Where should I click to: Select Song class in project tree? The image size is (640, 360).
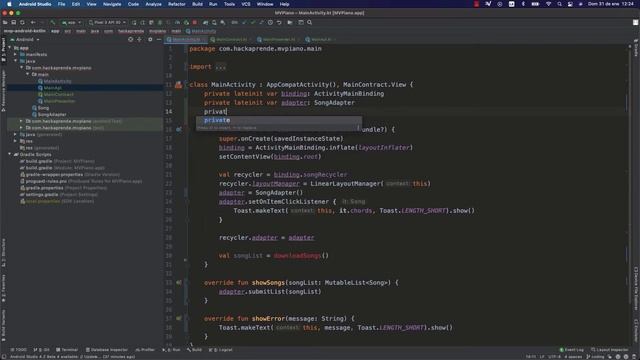pyautogui.click(x=41, y=108)
